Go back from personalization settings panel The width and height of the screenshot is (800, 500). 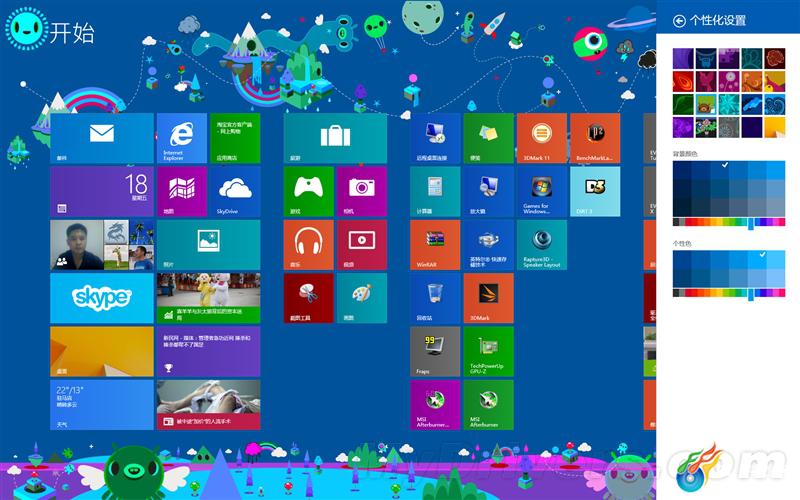coord(679,21)
